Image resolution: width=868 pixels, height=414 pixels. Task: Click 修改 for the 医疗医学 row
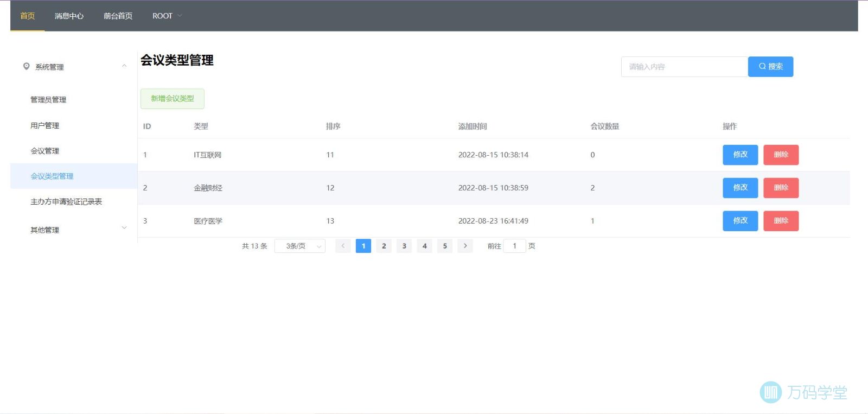[x=740, y=221]
